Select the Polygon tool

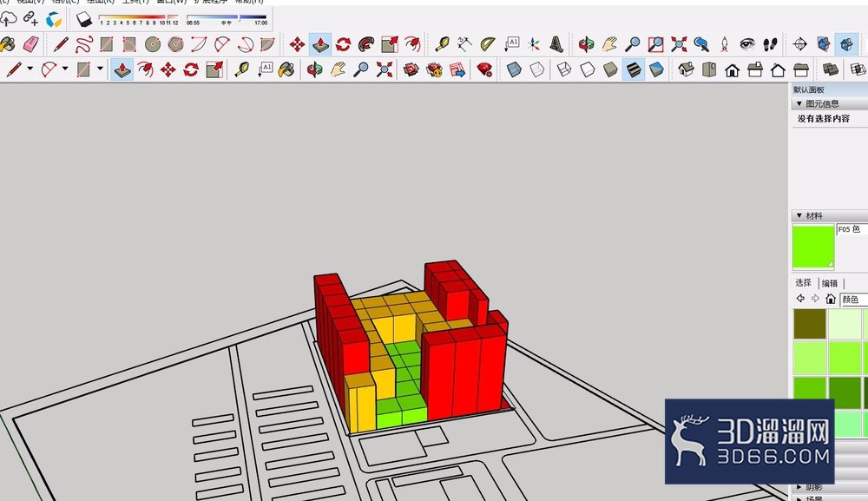click(175, 44)
